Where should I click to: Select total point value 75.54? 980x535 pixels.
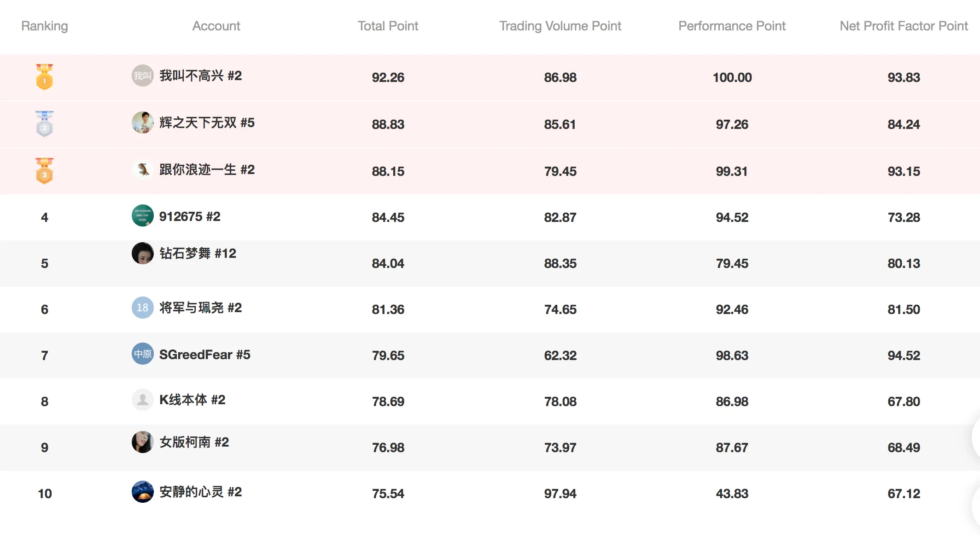pyautogui.click(x=388, y=494)
